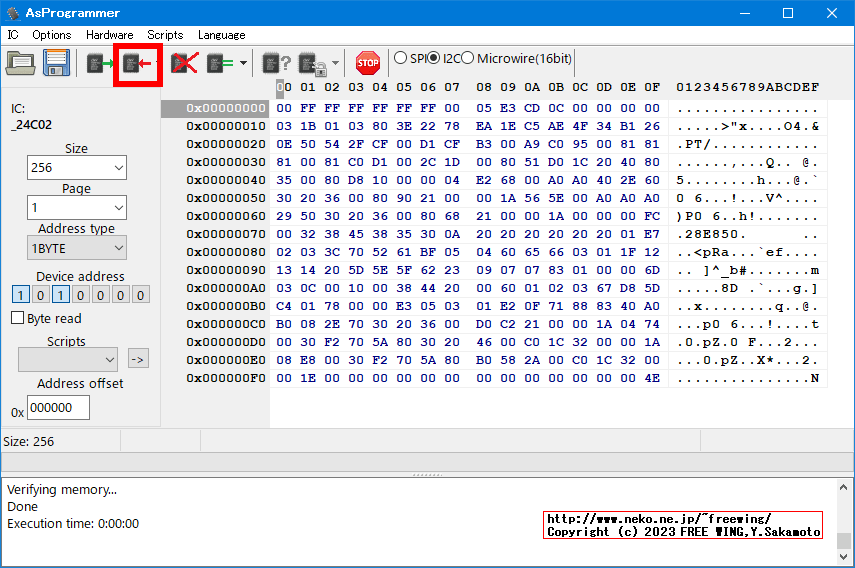Click the Verify IC green equals icon

click(x=219, y=64)
